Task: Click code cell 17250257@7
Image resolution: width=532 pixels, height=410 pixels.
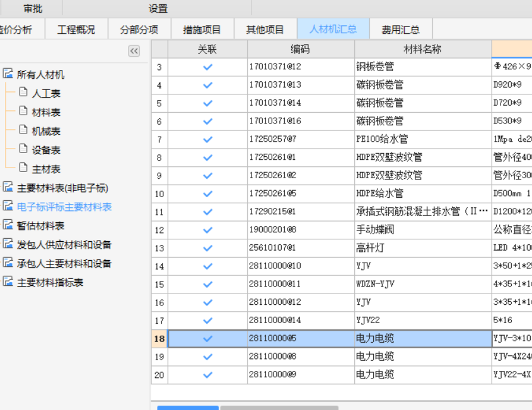Action: tap(301, 139)
